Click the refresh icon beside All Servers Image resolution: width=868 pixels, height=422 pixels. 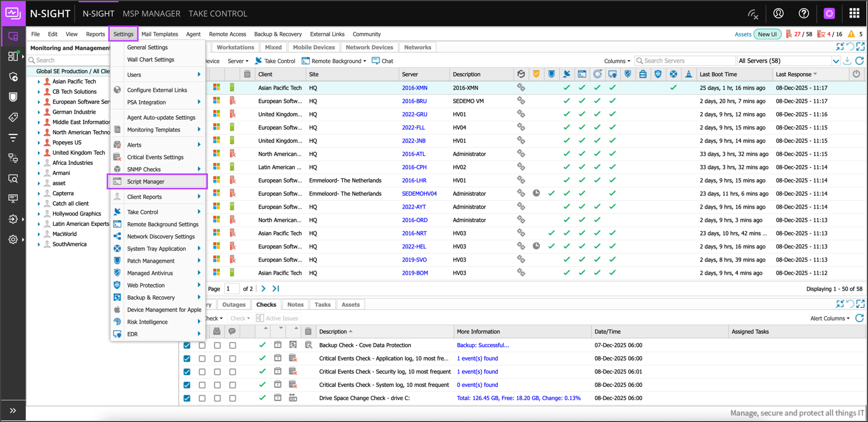pos(859,61)
